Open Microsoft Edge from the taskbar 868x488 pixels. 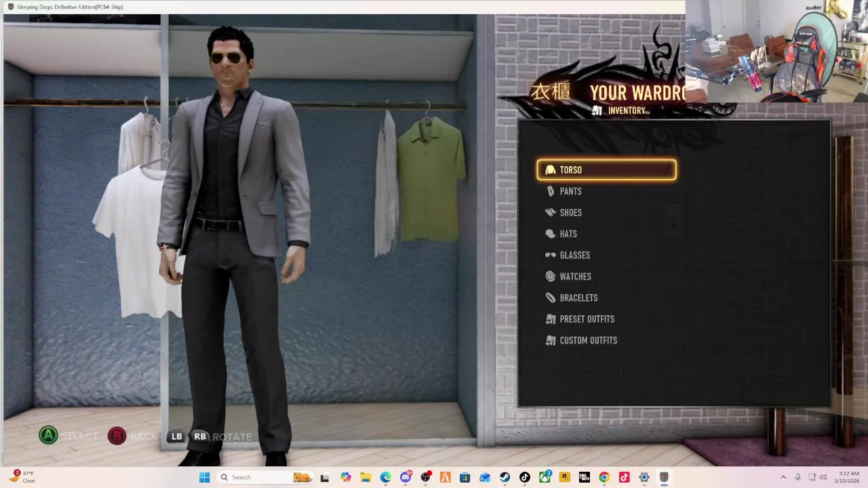385,477
